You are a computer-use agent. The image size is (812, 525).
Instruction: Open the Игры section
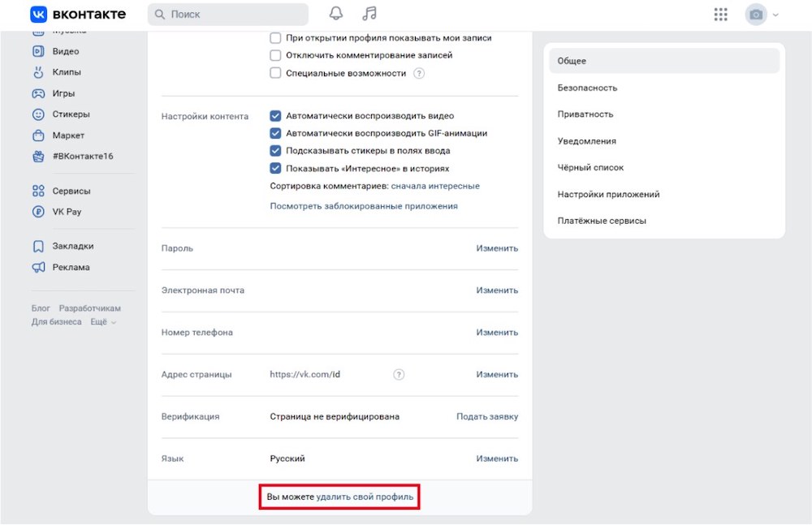pos(63,93)
